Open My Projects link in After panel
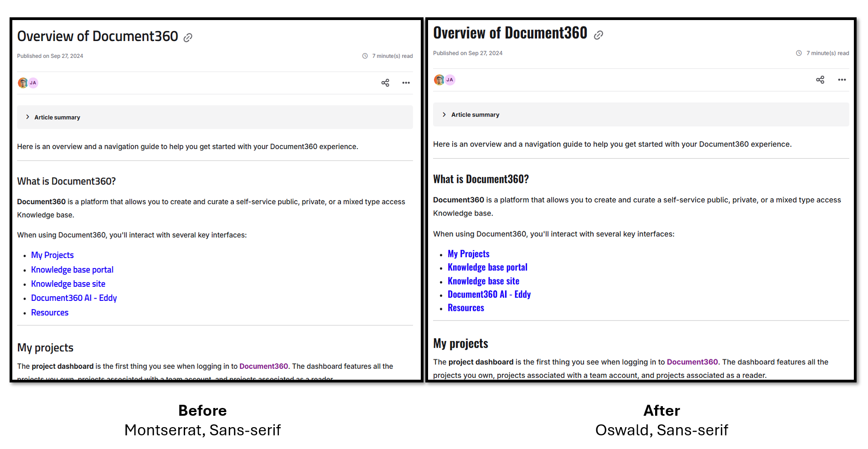 pos(469,254)
